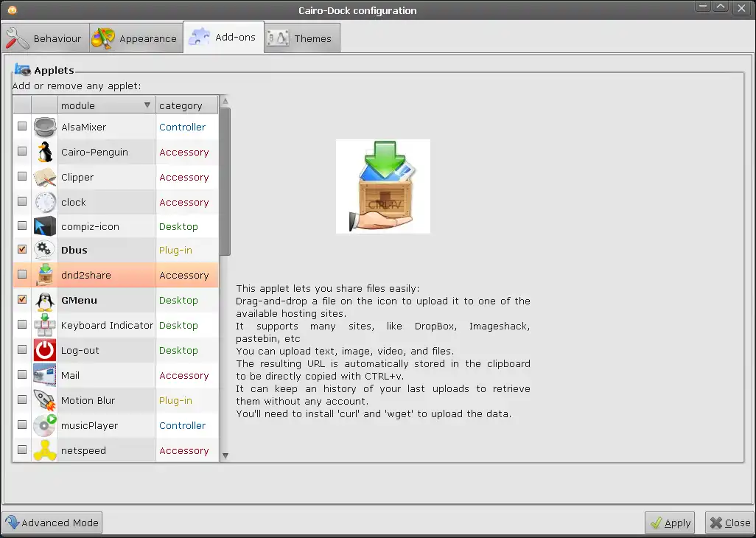Select the GMenu module name

click(79, 301)
